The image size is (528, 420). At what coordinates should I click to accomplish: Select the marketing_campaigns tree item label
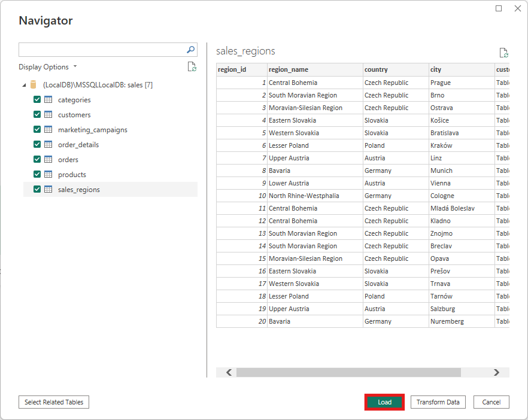93,130
